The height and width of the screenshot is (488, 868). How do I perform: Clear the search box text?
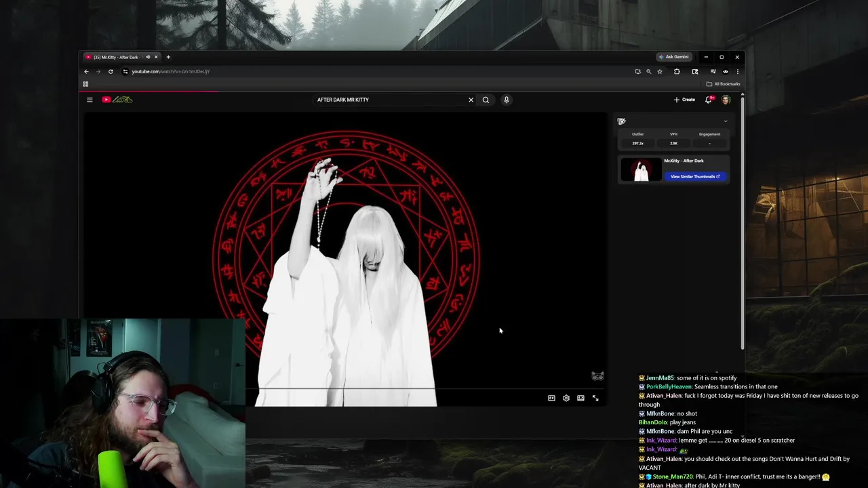pos(471,100)
